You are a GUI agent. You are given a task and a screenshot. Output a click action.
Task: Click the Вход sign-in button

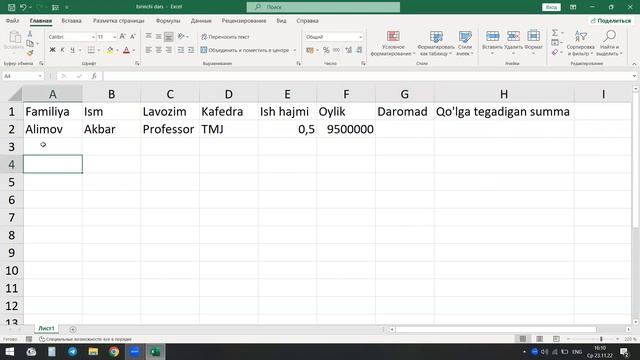pos(551,7)
